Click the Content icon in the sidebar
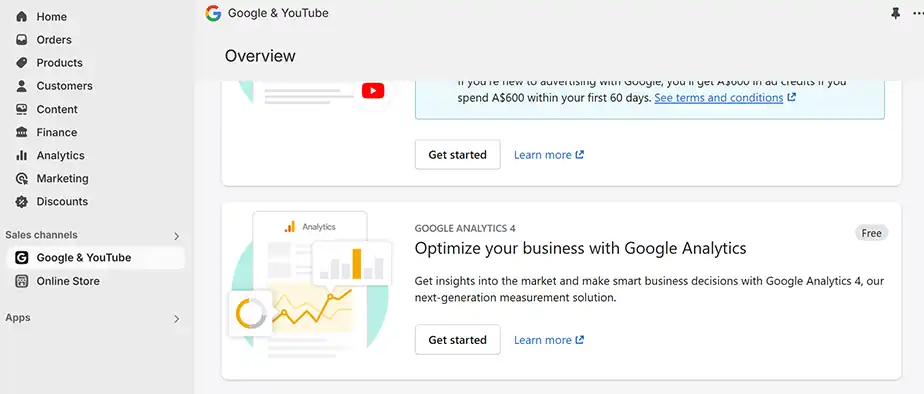The height and width of the screenshot is (394, 924). pos(22,109)
